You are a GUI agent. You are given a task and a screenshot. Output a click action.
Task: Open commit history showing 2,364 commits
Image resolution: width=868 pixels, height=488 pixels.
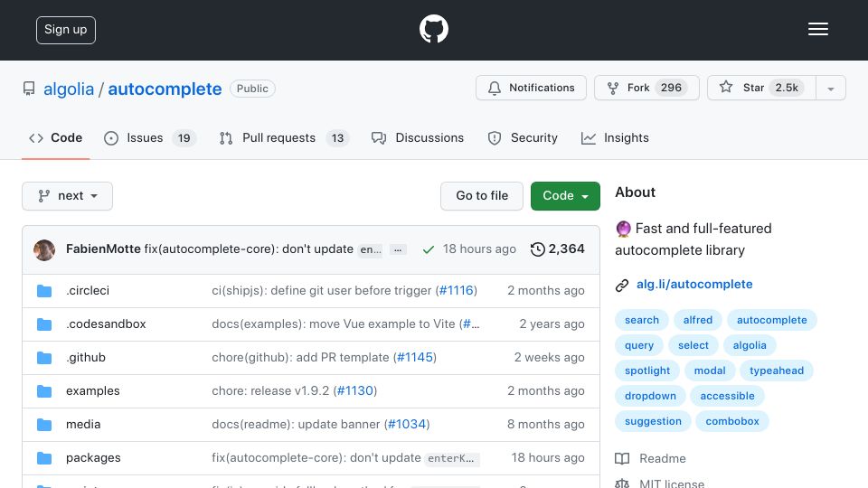pos(558,249)
